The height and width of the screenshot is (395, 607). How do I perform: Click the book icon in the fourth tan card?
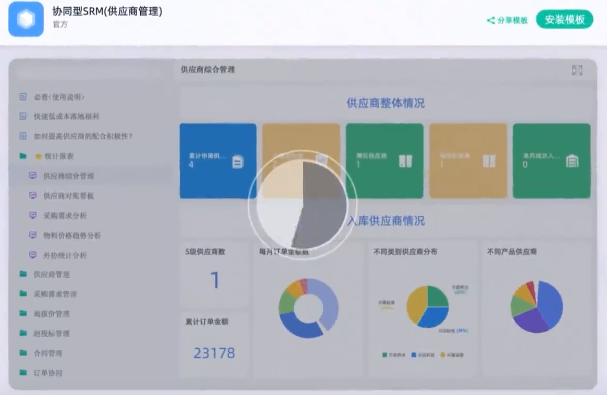pyautogui.click(x=489, y=161)
